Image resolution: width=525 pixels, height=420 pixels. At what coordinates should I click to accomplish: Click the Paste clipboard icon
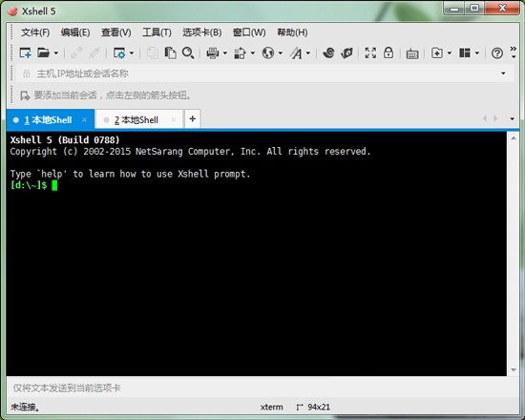pyautogui.click(x=171, y=52)
